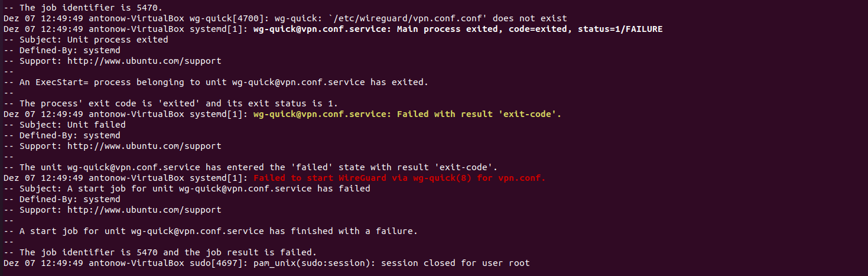Click the first 'Defined-By: systemd' line
The image size is (868, 276).
[62, 50]
